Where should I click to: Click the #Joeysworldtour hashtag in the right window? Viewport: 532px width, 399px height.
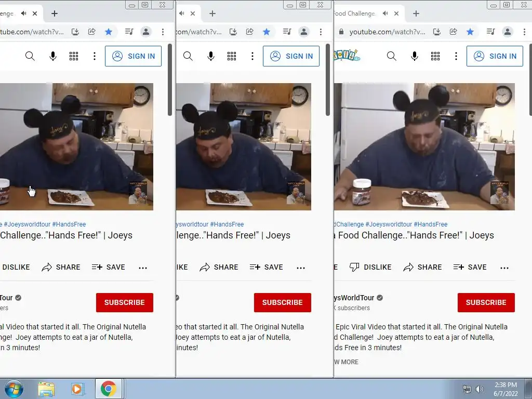point(389,224)
